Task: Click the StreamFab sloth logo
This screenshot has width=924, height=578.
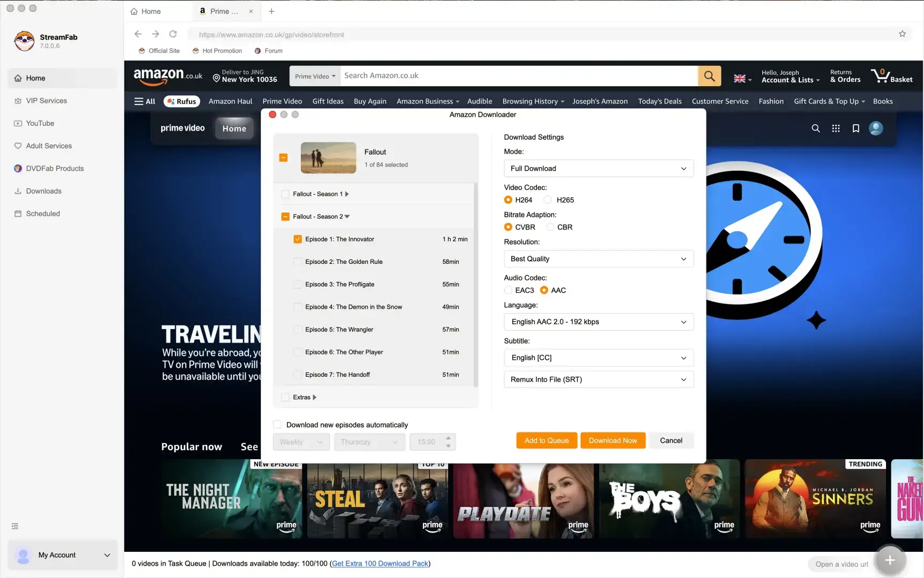Action: [x=24, y=41]
